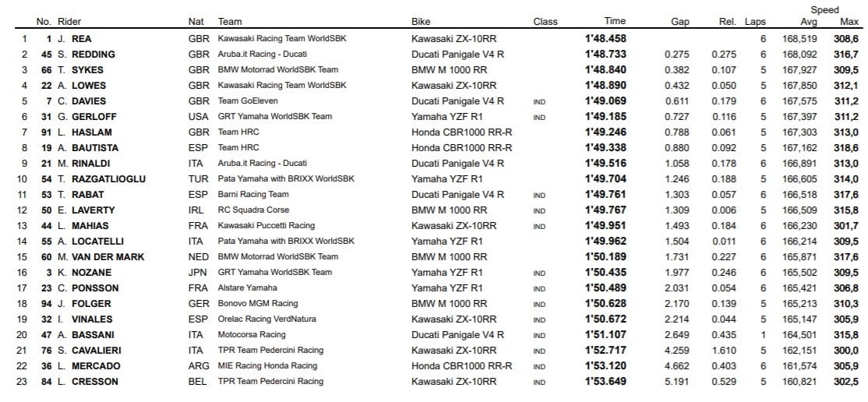Viewport: 868px width, 402px height.
Task: Click the Nat column header
Action: coord(196,22)
